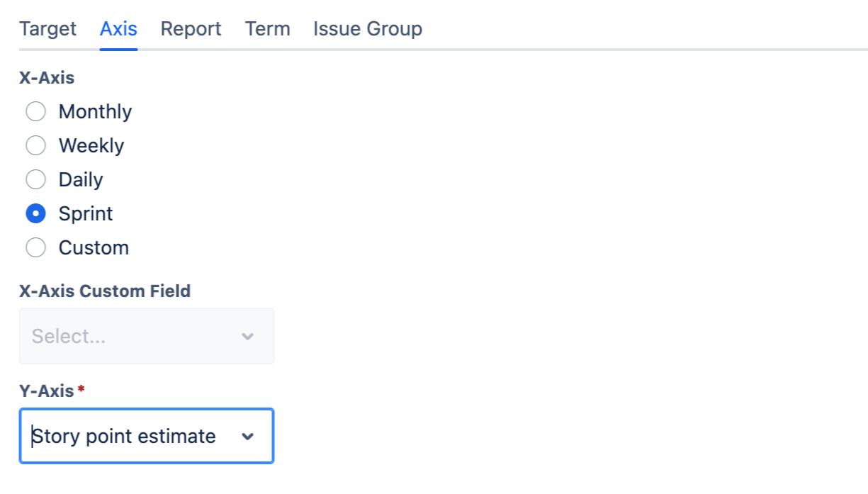This screenshot has height=494, width=868.
Task: Click the 'Monthly' option label text
Action: (x=95, y=112)
